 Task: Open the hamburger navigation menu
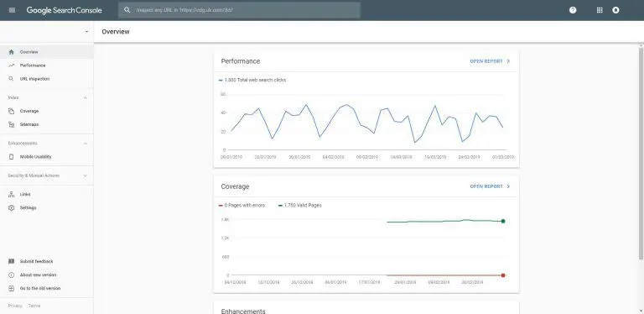[x=12, y=10]
